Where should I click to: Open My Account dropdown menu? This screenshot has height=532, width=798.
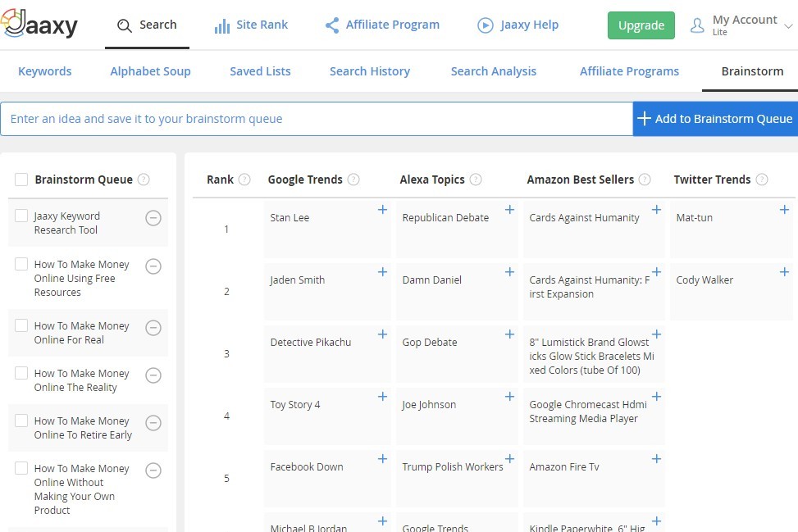point(741,25)
